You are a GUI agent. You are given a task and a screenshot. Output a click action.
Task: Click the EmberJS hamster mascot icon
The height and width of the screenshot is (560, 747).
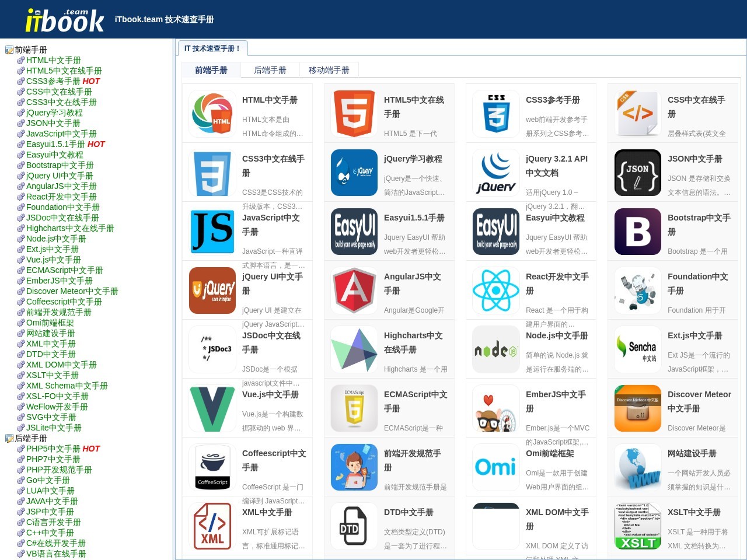496,408
